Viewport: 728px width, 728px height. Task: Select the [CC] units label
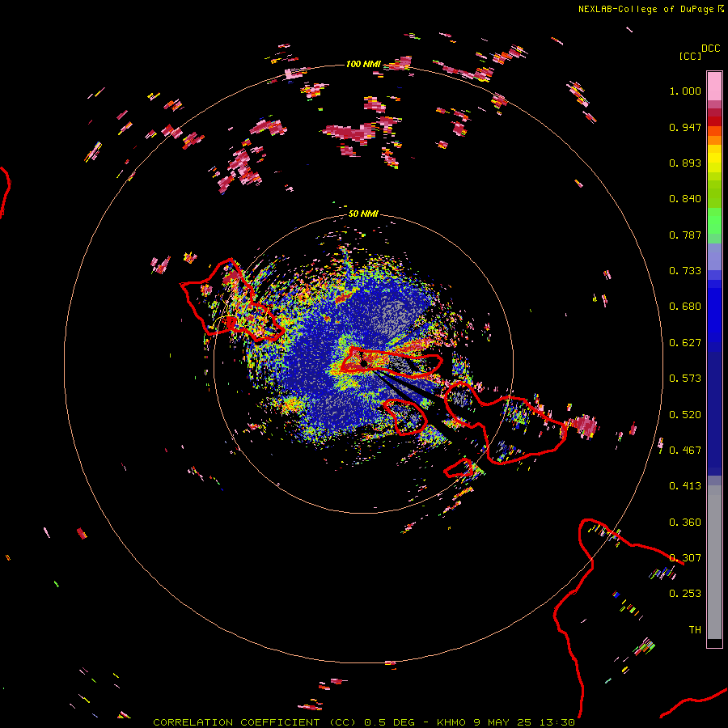point(690,56)
